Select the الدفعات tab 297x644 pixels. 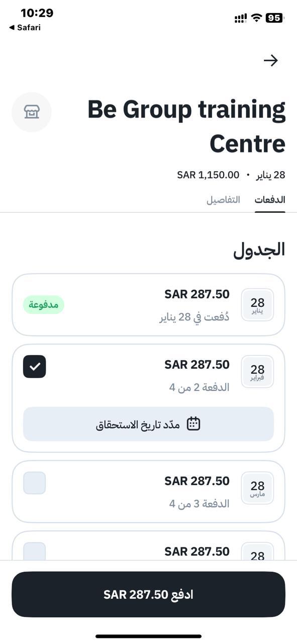tap(270, 200)
